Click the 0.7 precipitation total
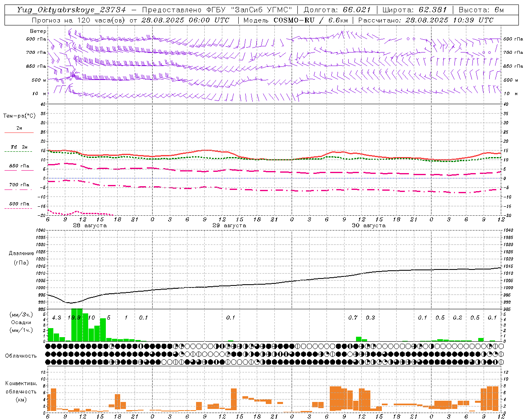Screen dimensions: 525x420 (353, 317)
